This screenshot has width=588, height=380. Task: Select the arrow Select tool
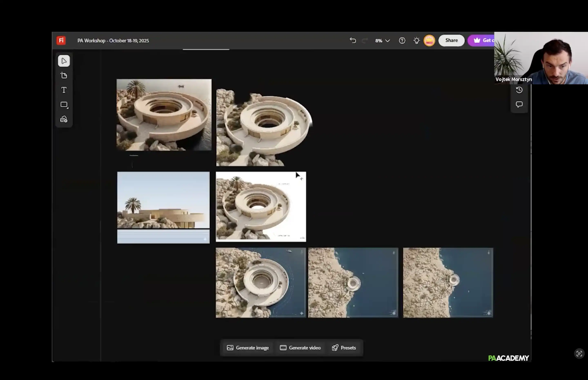click(x=64, y=61)
